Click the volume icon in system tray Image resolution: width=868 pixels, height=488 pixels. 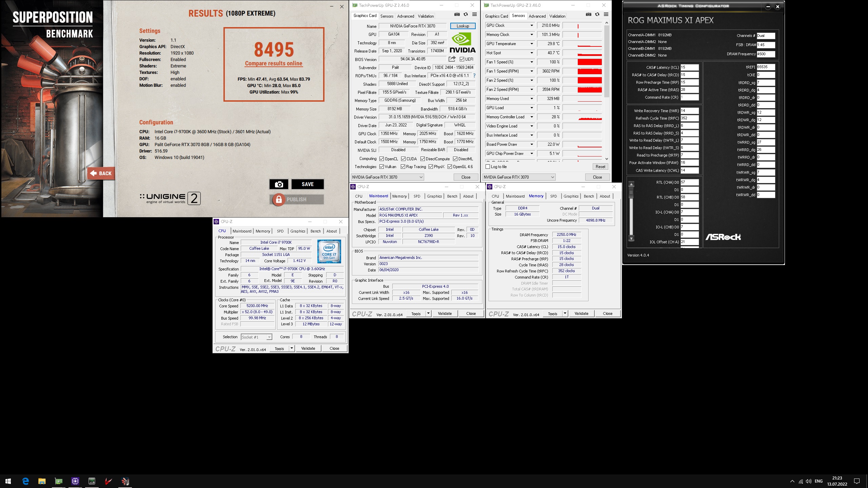[x=808, y=481]
